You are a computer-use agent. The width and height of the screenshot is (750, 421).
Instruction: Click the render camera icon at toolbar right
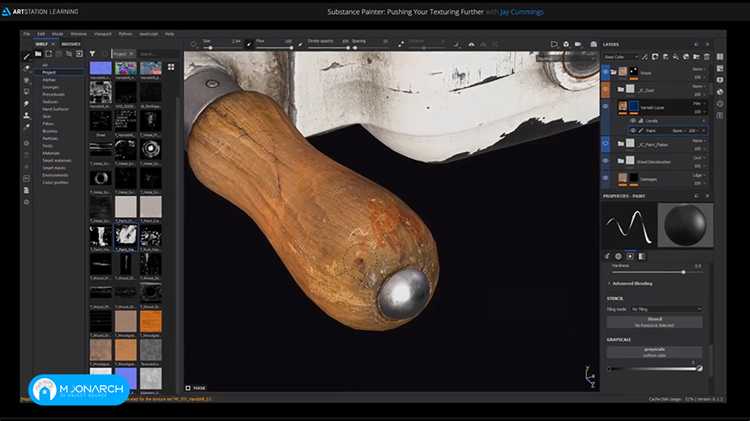(x=593, y=44)
